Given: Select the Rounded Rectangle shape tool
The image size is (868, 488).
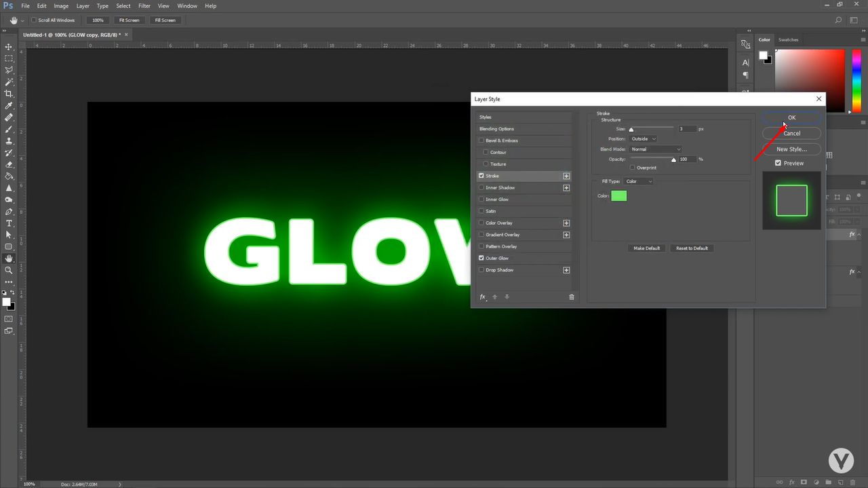Looking at the screenshot, I should click(x=9, y=246).
